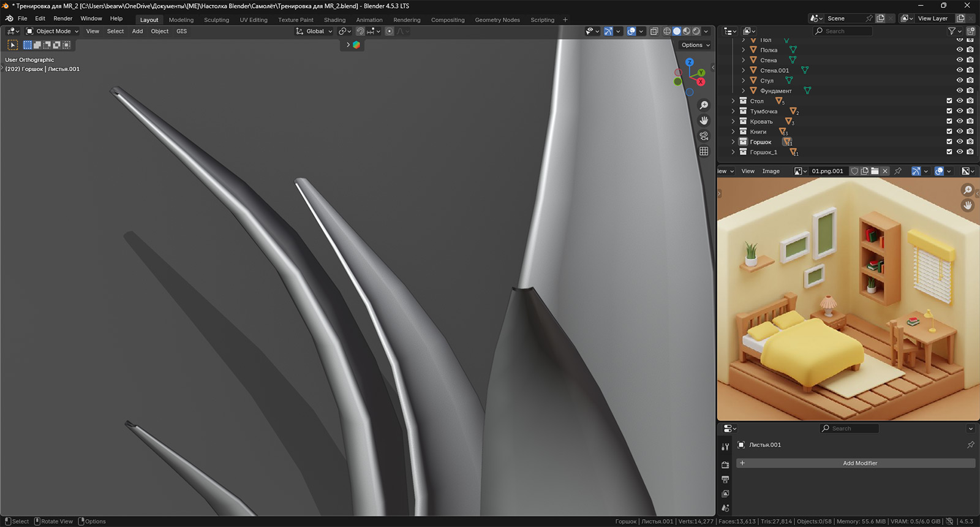Viewport: 980px width, 527px height.
Task: Open the Global transform orientation dropdown
Action: click(314, 31)
